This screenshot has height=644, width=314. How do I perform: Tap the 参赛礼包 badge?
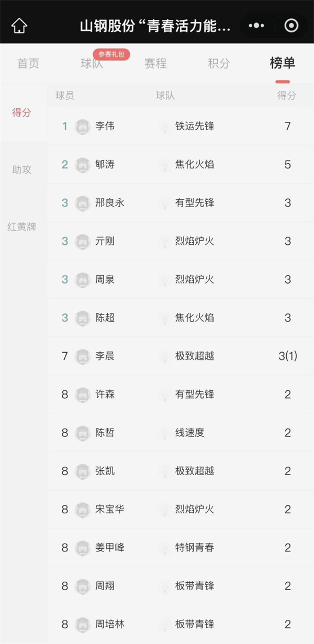[x=111, y=54]
